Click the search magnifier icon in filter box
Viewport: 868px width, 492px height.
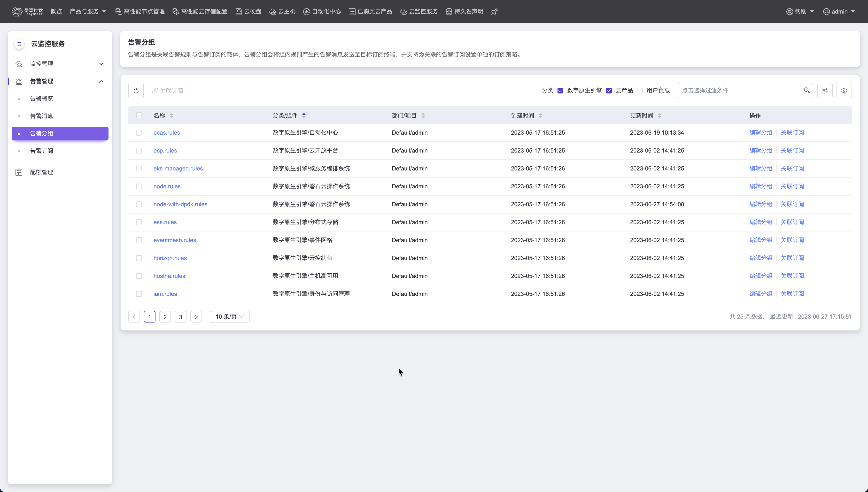click(x=806, y=90)
